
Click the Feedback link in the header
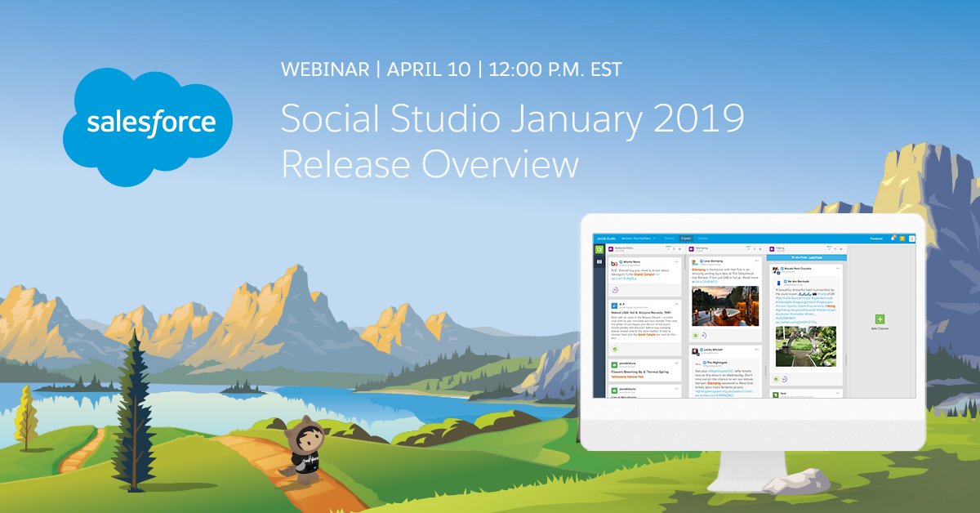tap(876, 239)
